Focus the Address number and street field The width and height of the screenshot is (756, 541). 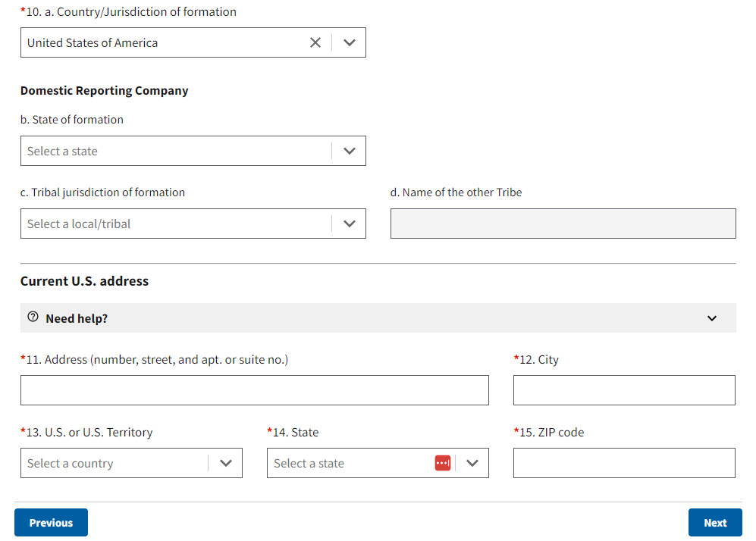(x=254, y=390)
